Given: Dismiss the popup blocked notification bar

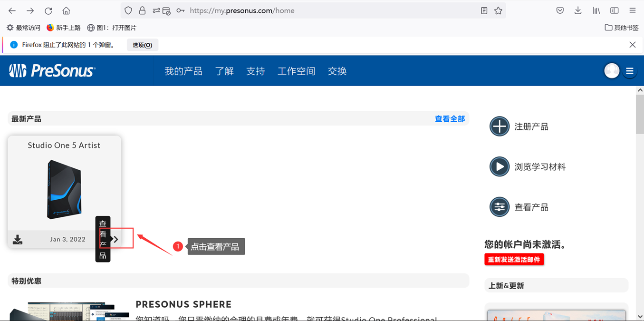Looking at the screenshot, I should (x=632, y=45).
